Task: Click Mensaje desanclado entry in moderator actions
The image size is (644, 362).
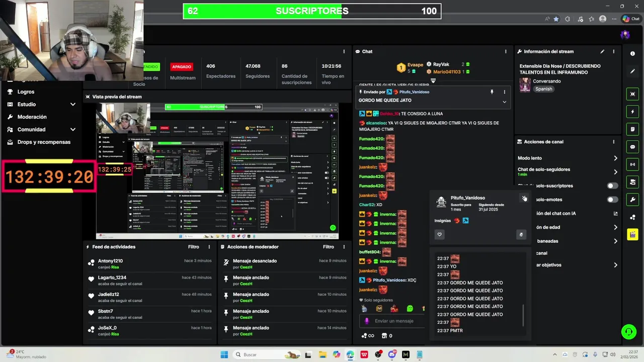Action: point(255,261)
